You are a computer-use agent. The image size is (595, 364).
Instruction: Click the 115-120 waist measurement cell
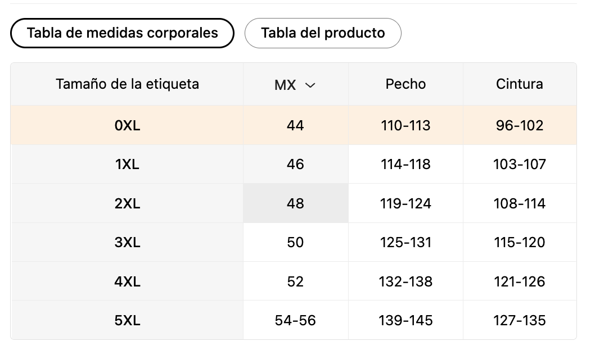point(520,242)
